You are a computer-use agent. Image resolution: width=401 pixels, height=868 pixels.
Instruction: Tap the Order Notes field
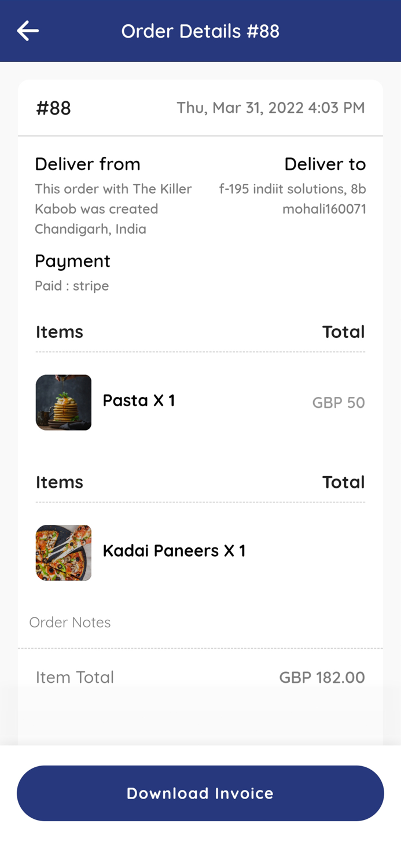(70, 623)
